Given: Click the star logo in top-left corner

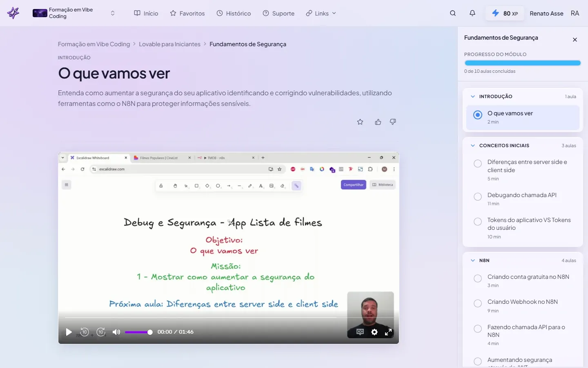Looking at the screenshot, I should (13, 13).
